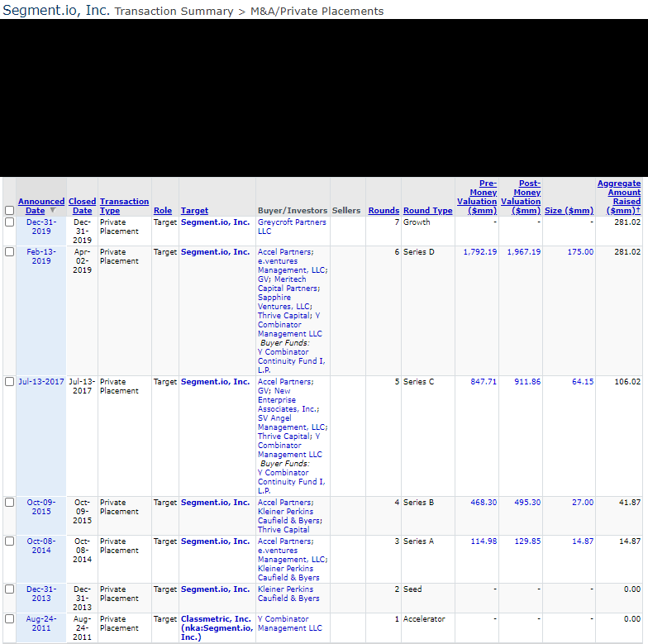
Task: Open e.ventures Management in the Series A row
Action: pyautogui.click(x=293, y=555)
